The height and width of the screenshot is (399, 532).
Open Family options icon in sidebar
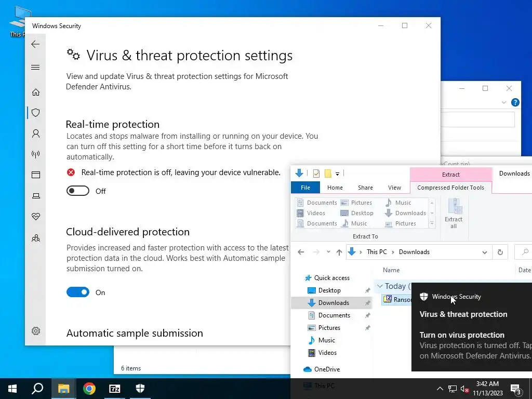point(36,238)
